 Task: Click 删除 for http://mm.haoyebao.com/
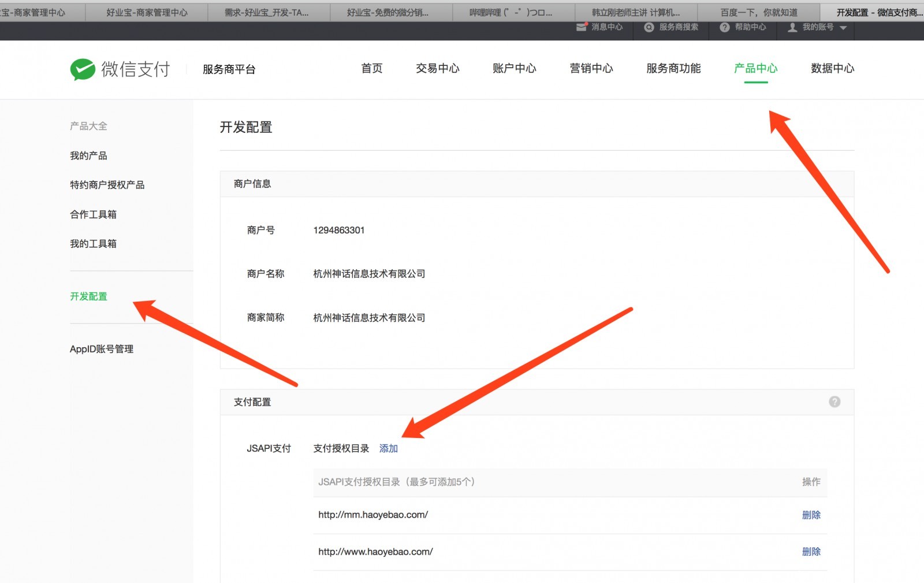click(x=811, y=515)
